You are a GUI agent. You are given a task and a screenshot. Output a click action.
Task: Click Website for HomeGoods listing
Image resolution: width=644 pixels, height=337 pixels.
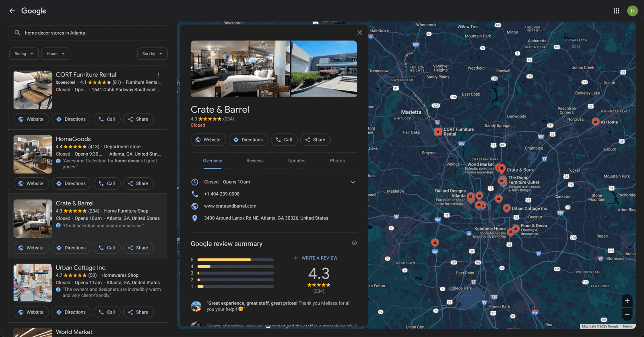(31, 183)
